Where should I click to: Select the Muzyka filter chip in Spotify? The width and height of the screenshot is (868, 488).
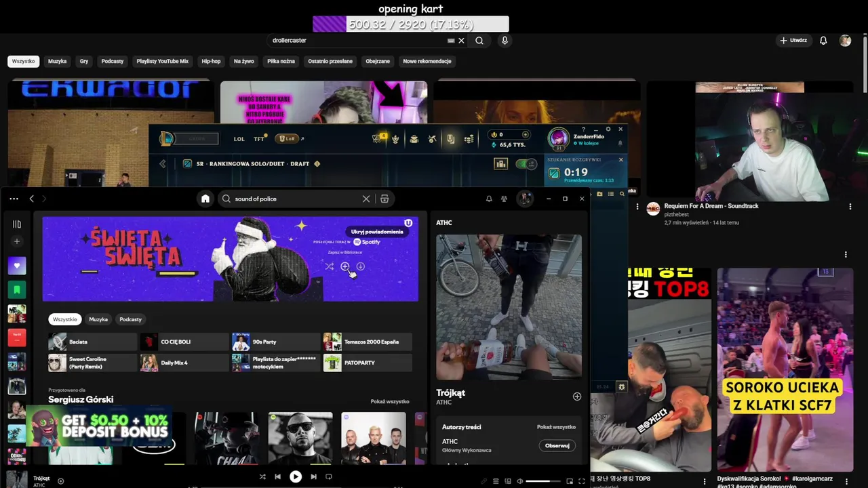pyautogui.click(x=98, y=319)
